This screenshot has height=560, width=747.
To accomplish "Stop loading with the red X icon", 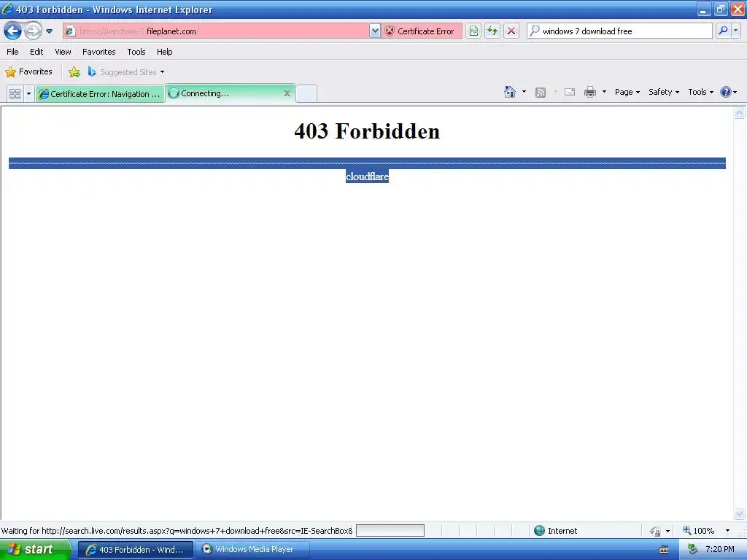I will (511, 31).
